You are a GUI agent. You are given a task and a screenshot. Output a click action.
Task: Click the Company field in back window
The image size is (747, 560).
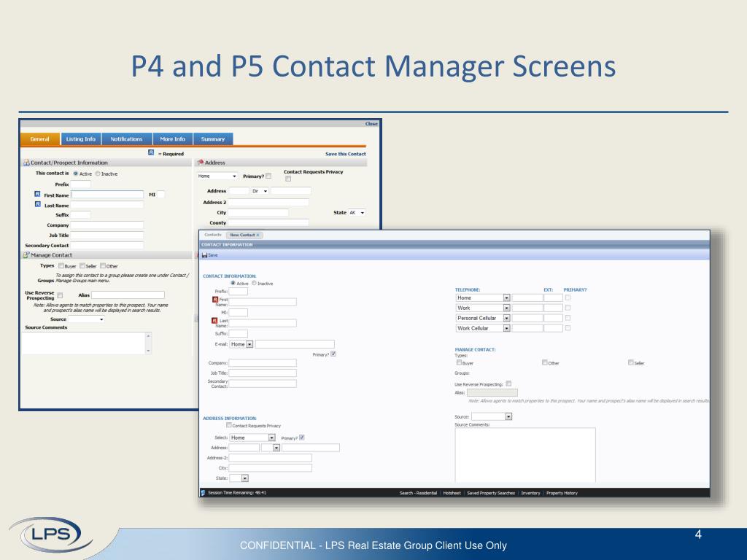[x=107, y=225]
